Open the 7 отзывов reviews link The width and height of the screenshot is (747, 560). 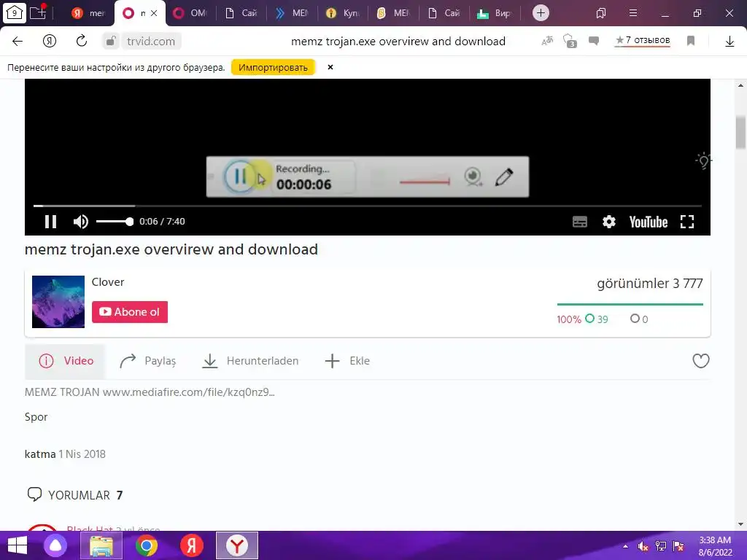tap(643, 41)
